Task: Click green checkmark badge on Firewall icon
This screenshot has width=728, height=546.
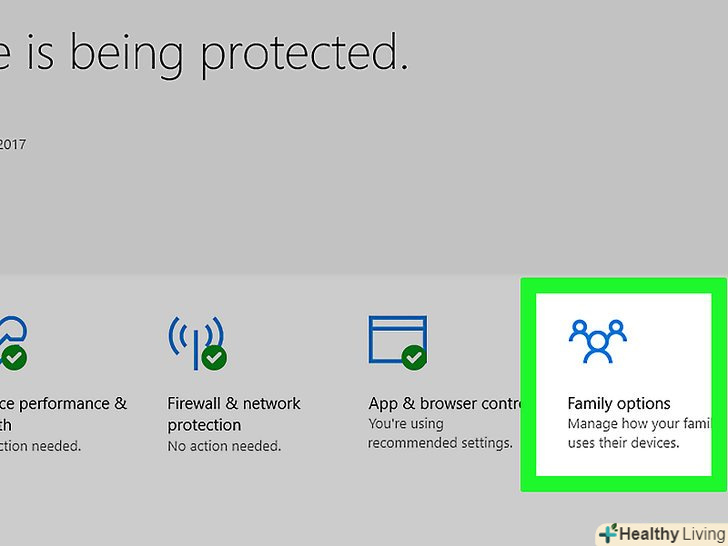Action: [x=214, y=357]
